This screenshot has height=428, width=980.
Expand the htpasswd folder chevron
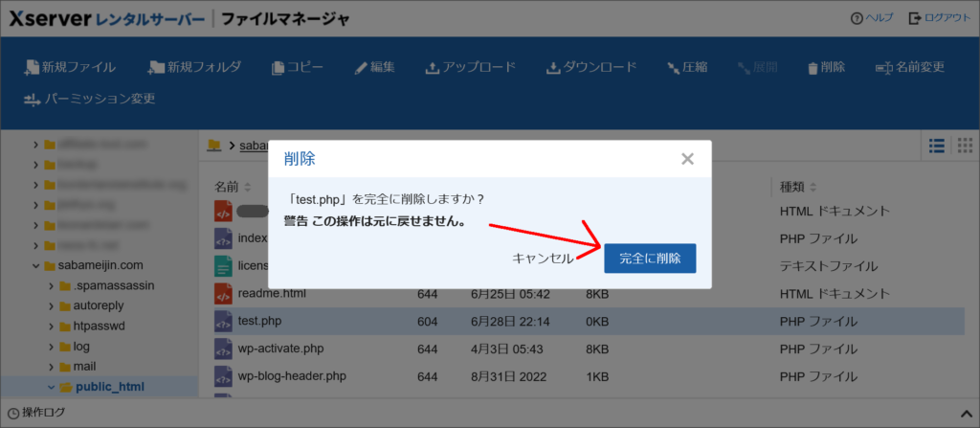pyautogui.click(x=52, y=326)
